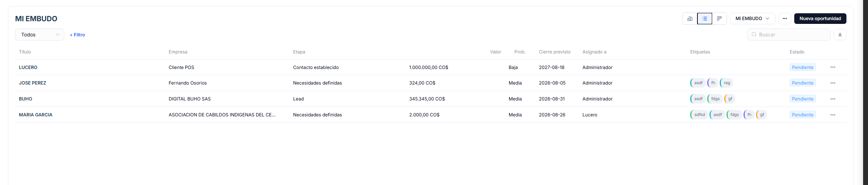Click Necesidades definidas in the MARIA GARCIA row
Screen dimensions: 868x185
click(317, 115)
